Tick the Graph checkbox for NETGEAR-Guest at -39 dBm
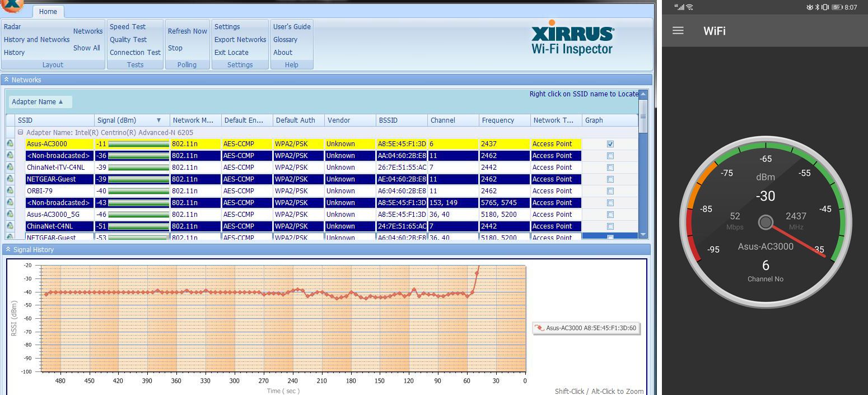The width and height of the screenshot is (868, 395). [x=610, y=179]
